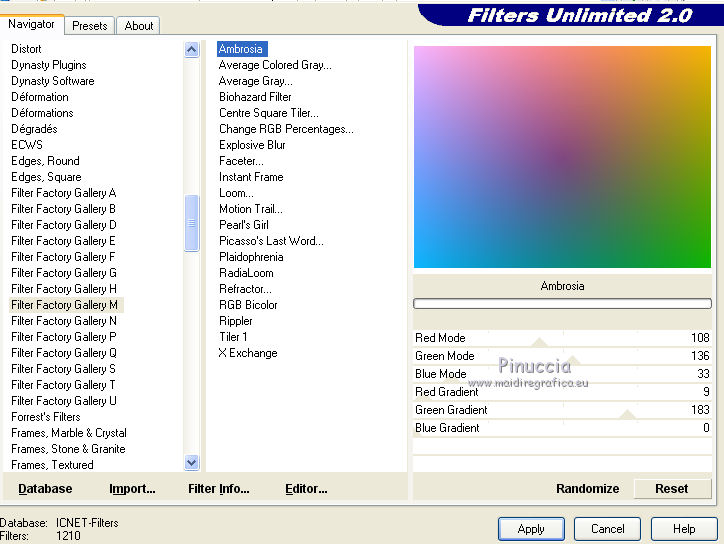Open Filter Factory Gallery U
The width and height of the screenshot is (724, 544).
point(64,401)
